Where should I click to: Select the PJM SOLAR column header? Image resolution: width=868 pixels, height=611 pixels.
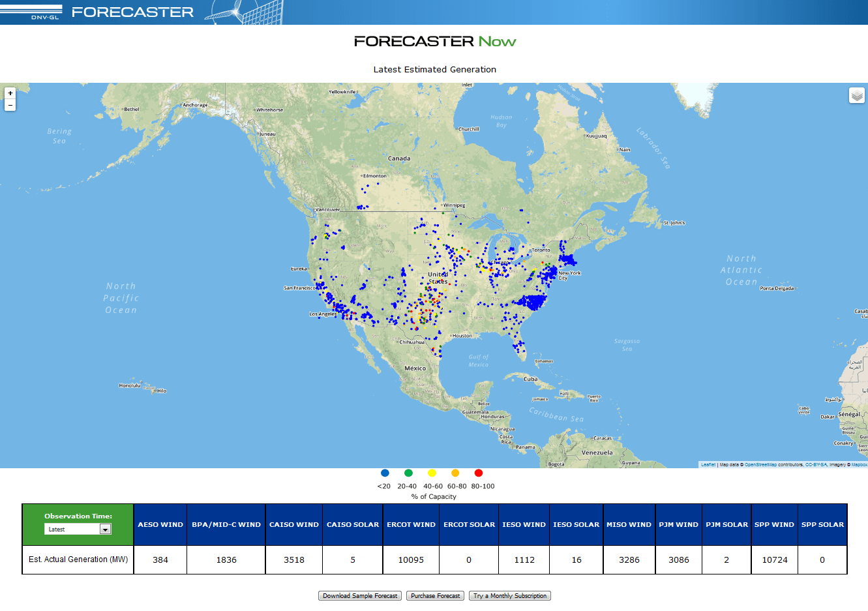click(x=726, y=524)
